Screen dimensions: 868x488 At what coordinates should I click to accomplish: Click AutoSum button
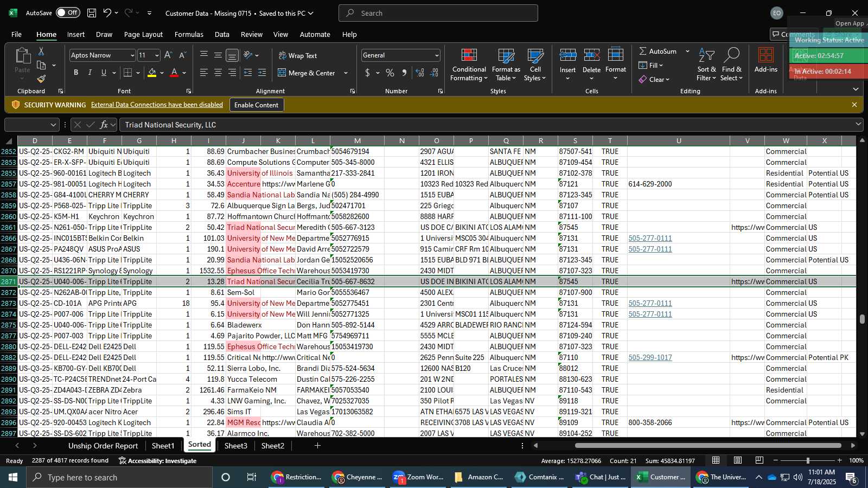658,51
